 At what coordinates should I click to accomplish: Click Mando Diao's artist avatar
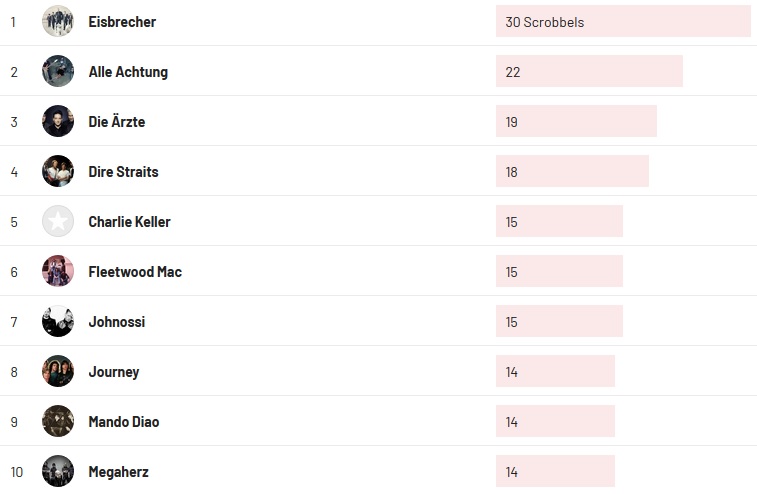[58, 421]
